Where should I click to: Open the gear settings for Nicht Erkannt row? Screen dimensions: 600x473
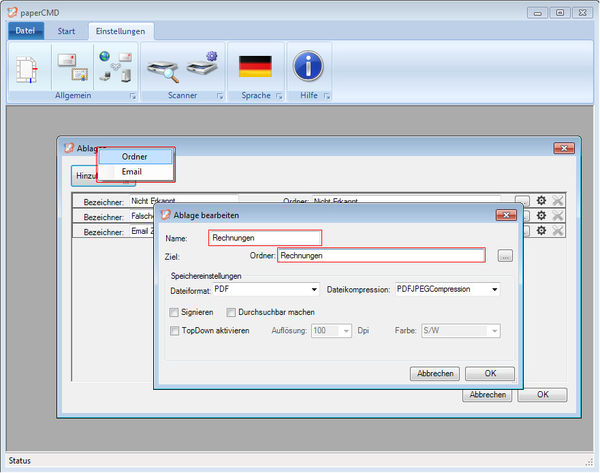pyautogui.click(x=541, y=200)
